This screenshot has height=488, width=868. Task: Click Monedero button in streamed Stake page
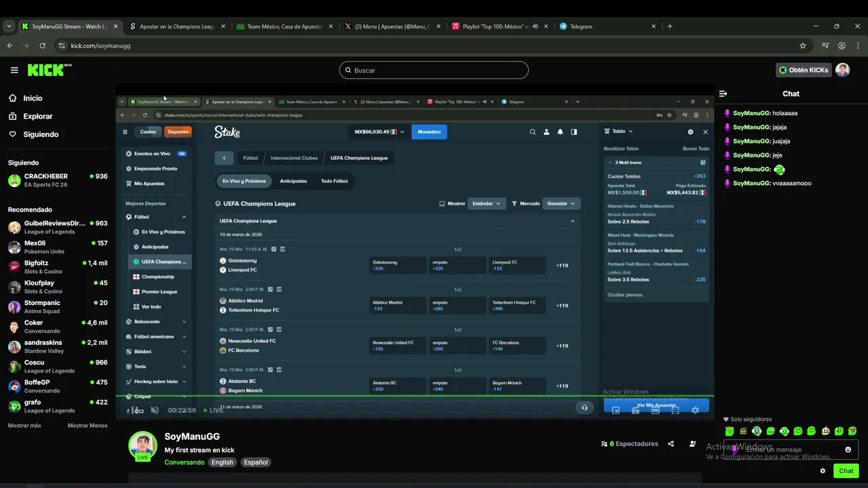tap(429, 131)
